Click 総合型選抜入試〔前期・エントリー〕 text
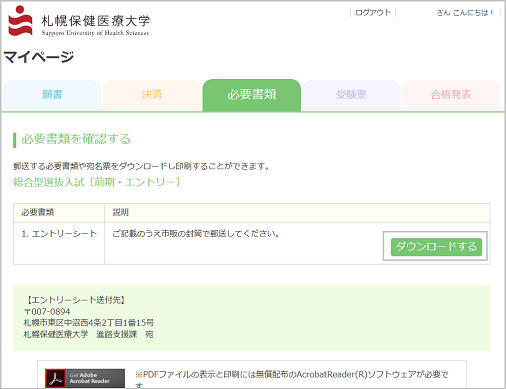The image size is (506, 389). pos(97,182)
